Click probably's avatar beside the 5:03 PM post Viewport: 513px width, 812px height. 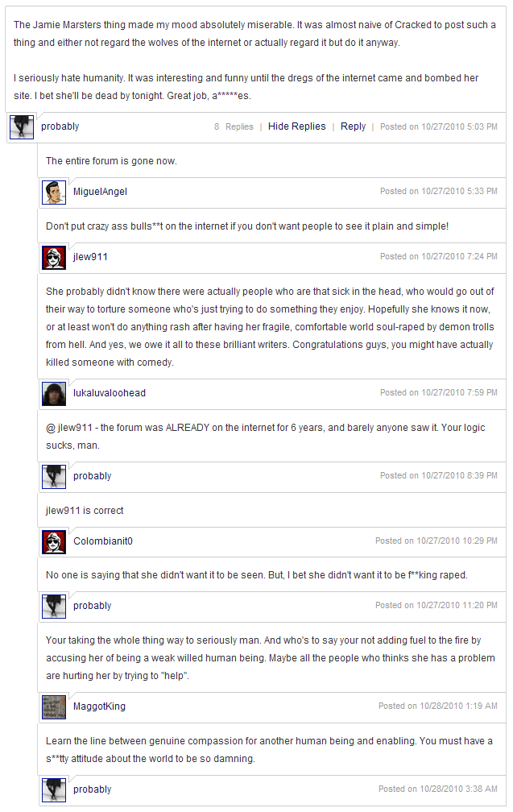[22, 126]
